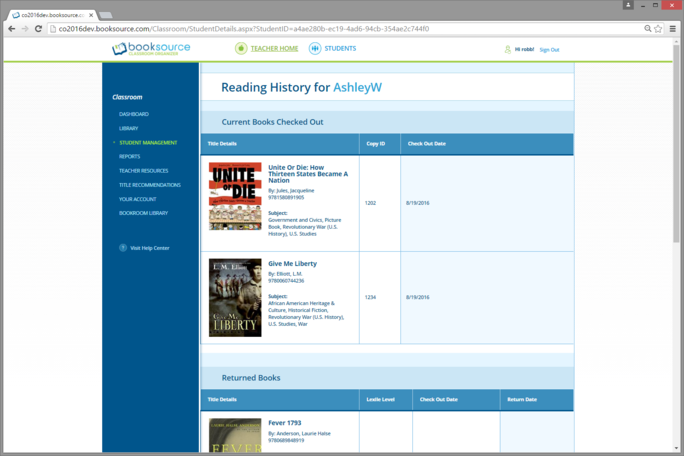The image size is (684, 456).
Task: Open the Give Me Liberty title link
Action: 292,264
